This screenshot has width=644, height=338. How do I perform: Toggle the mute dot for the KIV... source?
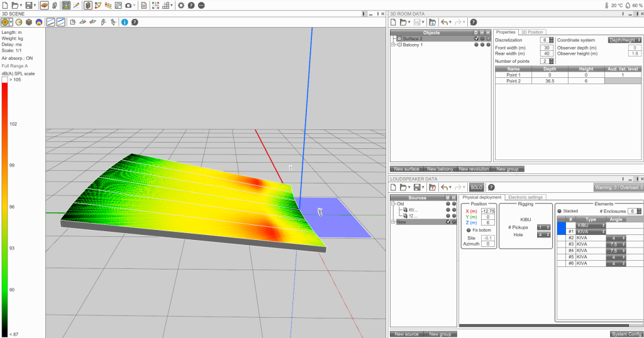(x=448, y=210)
